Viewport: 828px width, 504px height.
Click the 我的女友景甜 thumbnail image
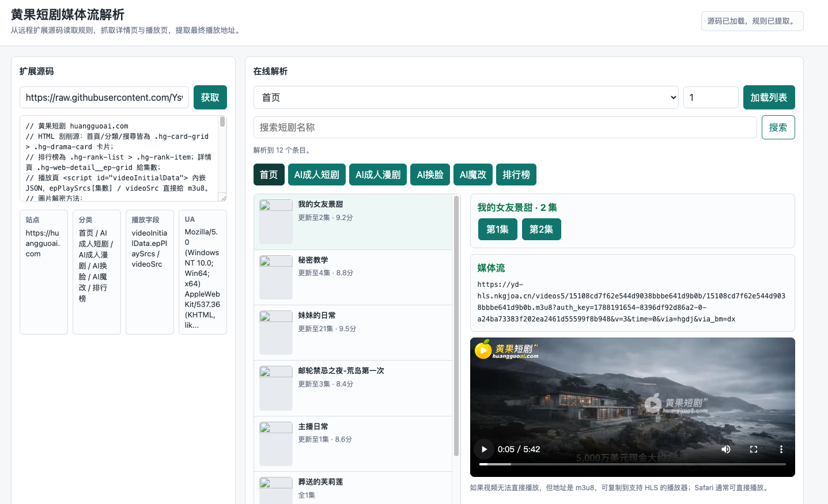[276, 222]
